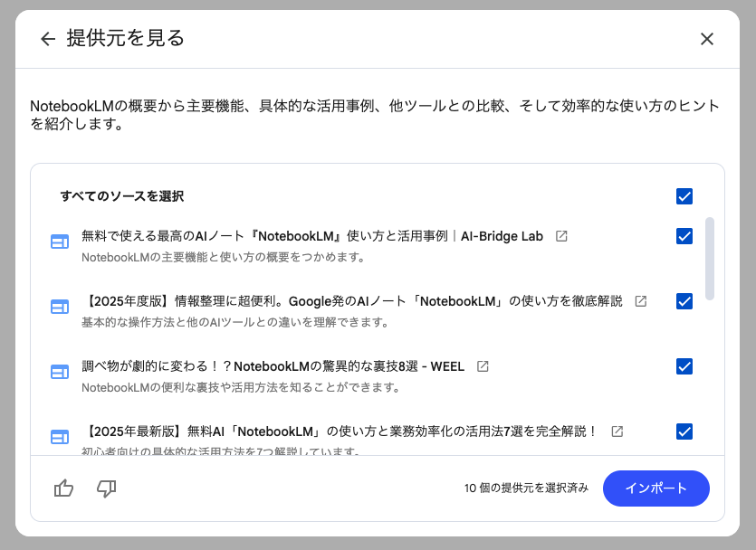Open the 調べ物が劇的に変わる article title
The width and height of the screenshot is (756, 550).
pos(273,366)
